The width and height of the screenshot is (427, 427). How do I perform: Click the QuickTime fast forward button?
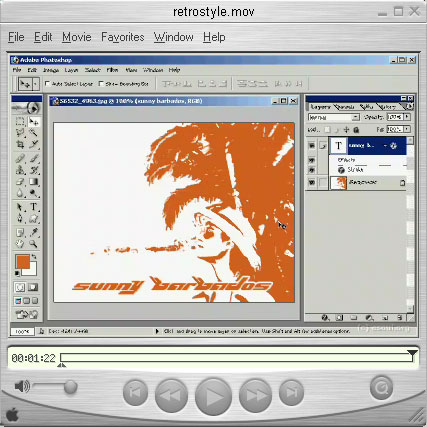click(255, 395)
